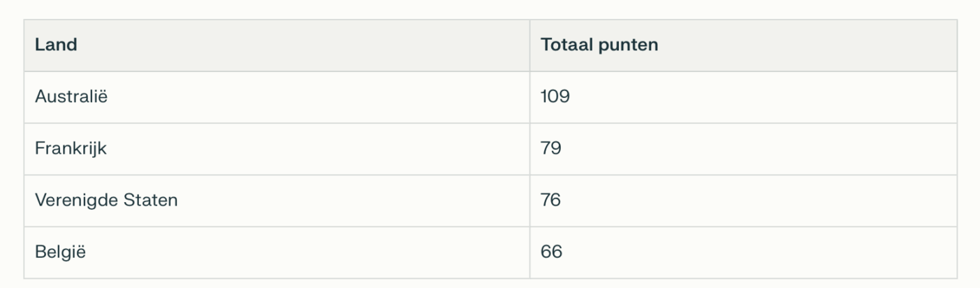Screen dimensions: 980x288
Task: Click the score value 76
Action: [550, 201]
